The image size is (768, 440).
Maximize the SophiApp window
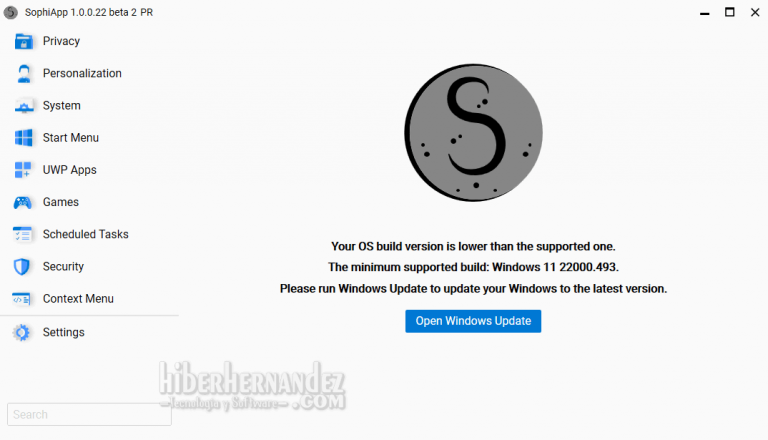tap(729, 12)
